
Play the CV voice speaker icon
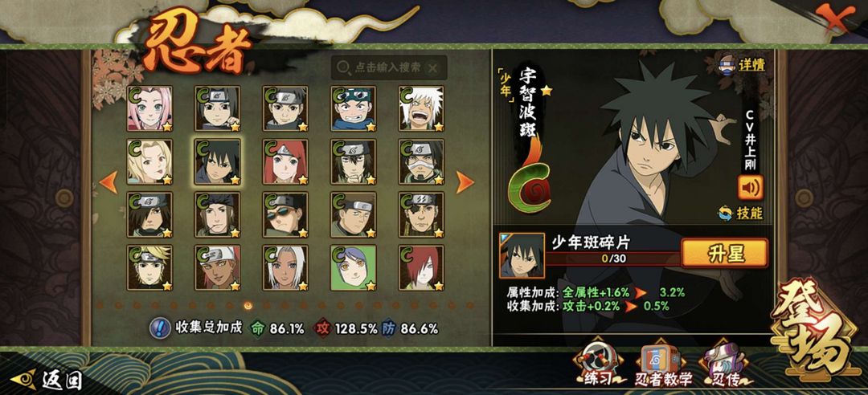(x=750, y=188)
